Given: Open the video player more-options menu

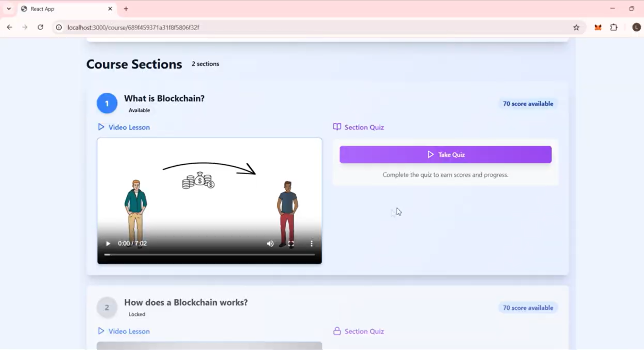Looking at the screenshot, I should [311, 244].
